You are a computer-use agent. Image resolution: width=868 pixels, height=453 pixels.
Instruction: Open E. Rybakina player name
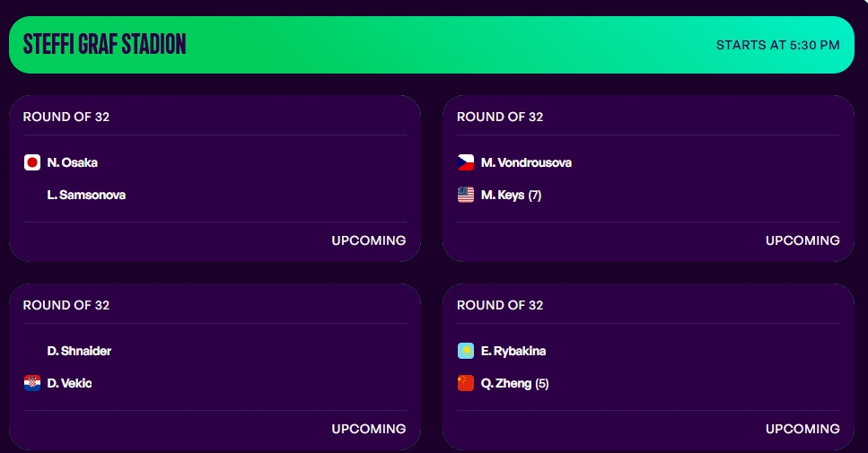tap(513, 351)
